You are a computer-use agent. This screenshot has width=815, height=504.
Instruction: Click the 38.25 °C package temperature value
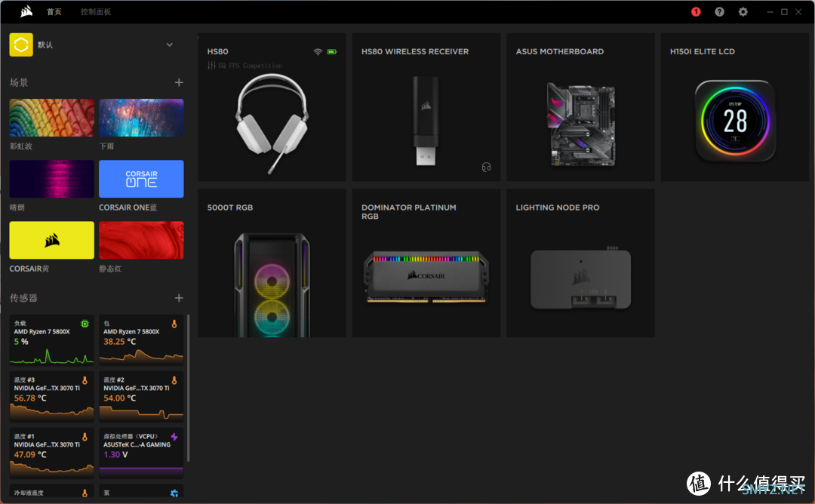119,341
